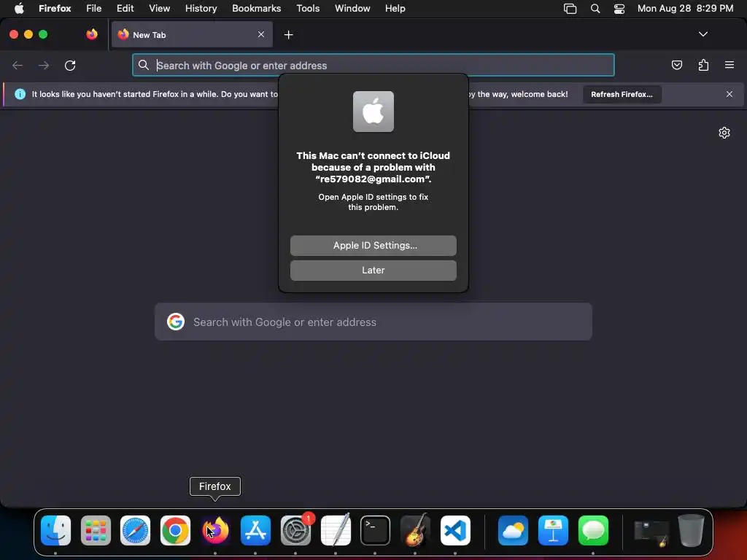
Task: Open the History menu
Action: point(201,8)
